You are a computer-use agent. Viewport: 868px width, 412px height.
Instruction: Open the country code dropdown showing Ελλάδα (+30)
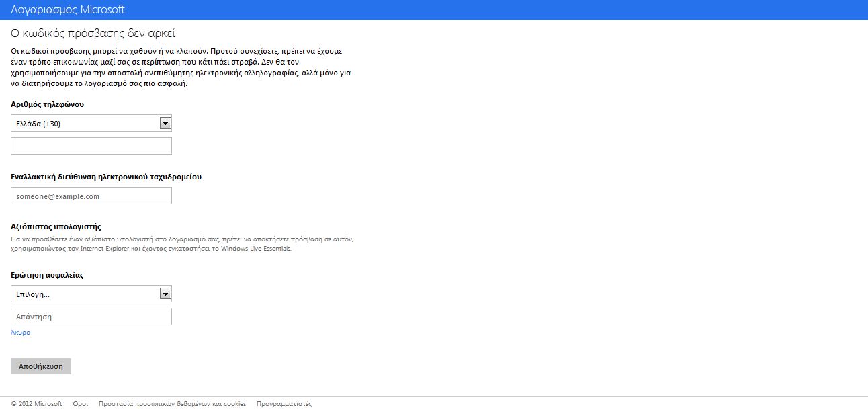tap(91, 123)
